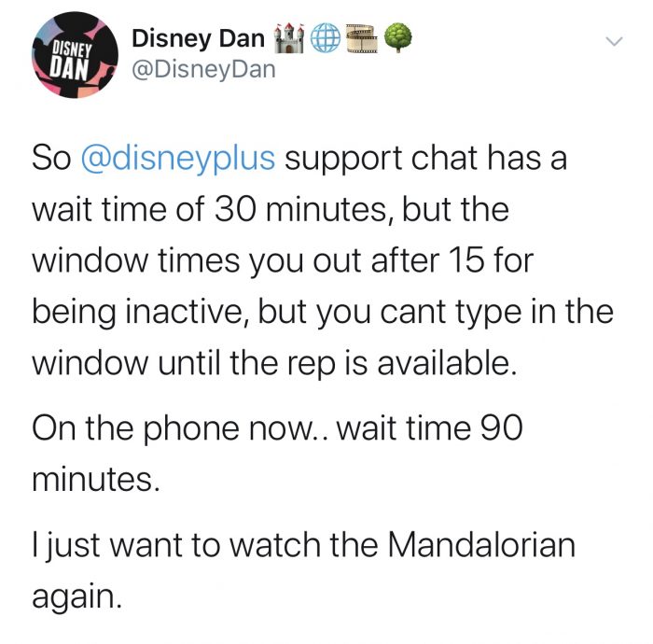Open the Disney Dan profile avatar
Viewport: 653px width, 644px height.
point(75,55)
